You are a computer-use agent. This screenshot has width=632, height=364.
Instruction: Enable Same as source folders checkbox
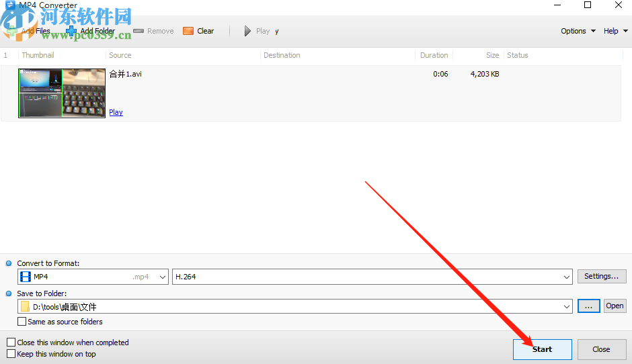pos(22,322)
